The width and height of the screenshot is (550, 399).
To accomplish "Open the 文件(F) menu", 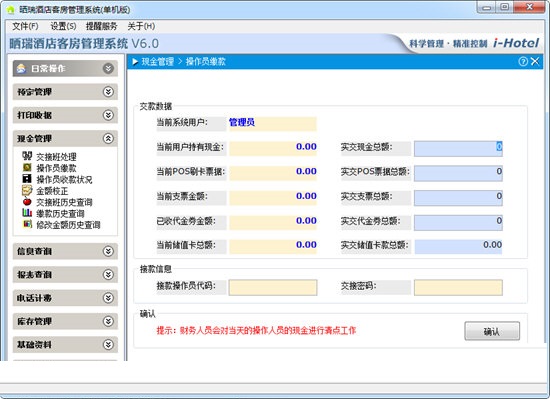I will (x=25, y=26).
